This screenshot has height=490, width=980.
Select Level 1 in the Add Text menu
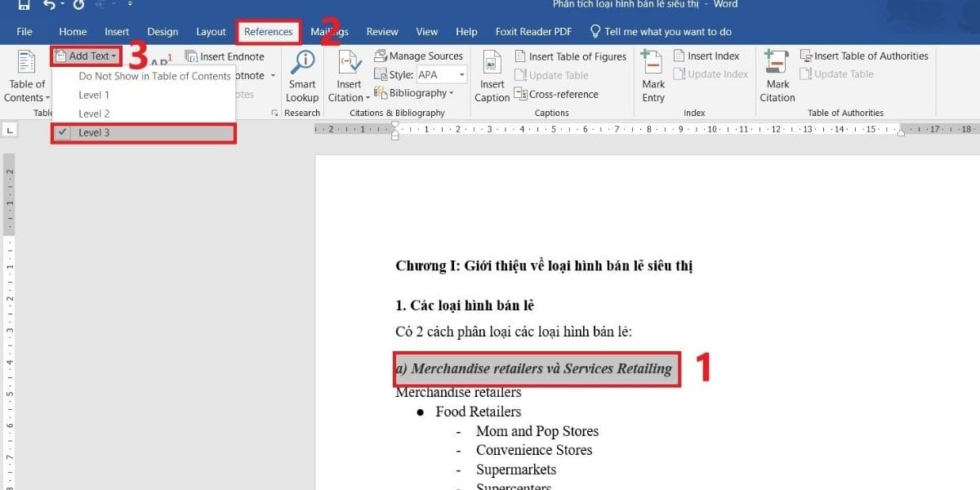pyautogui.click(x=94, y=95)
